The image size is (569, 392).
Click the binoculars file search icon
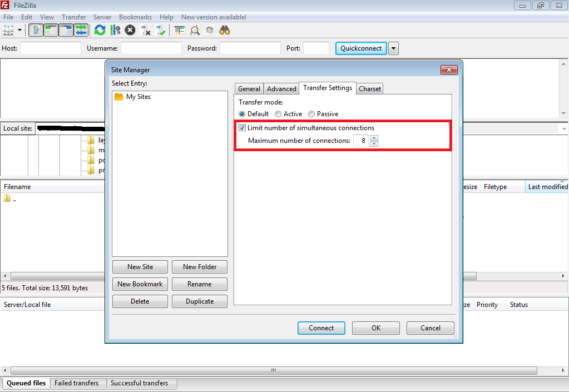(225, 30)
